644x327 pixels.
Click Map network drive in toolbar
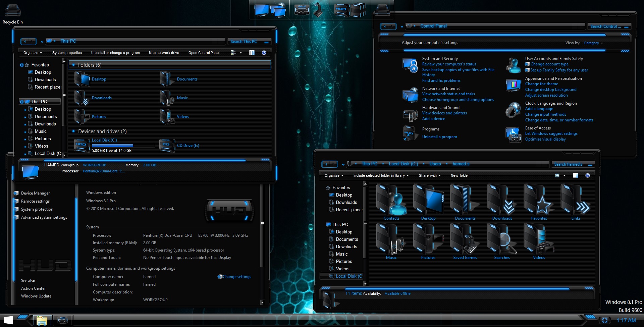click(164, 53)
